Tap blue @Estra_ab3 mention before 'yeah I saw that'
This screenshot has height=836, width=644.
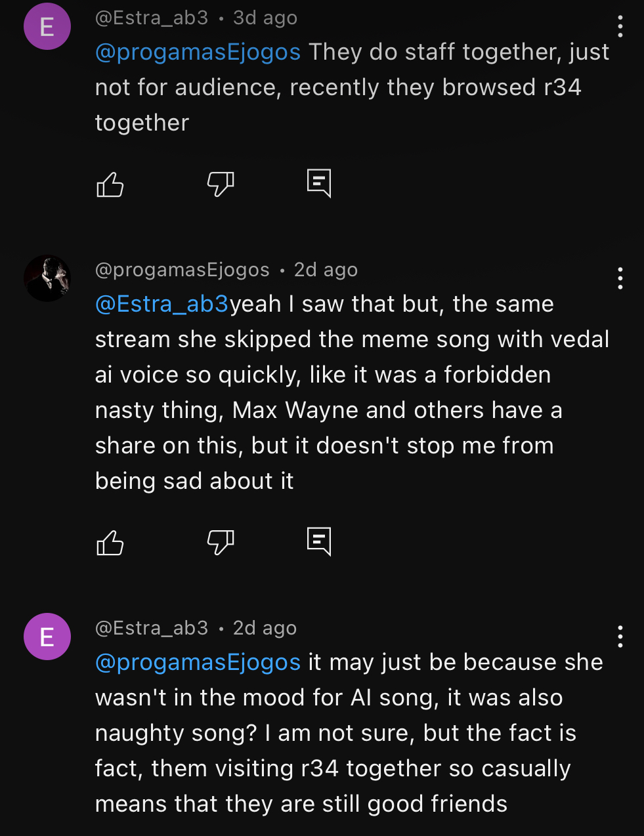coord(161,304)
